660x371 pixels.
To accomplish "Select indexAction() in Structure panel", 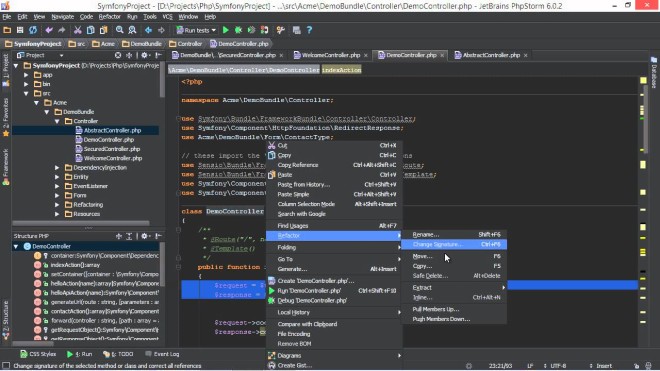I will [x=75, y=265].
